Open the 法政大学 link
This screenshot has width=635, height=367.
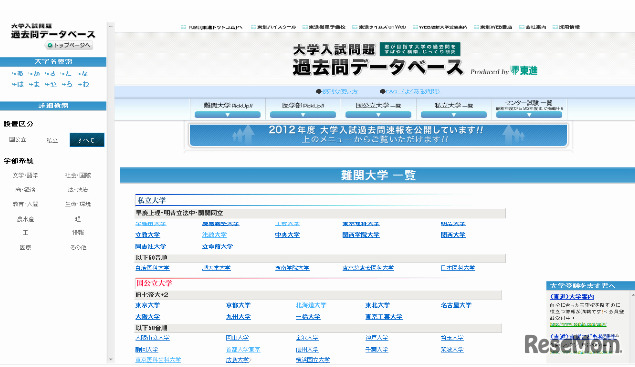[214, 235]
